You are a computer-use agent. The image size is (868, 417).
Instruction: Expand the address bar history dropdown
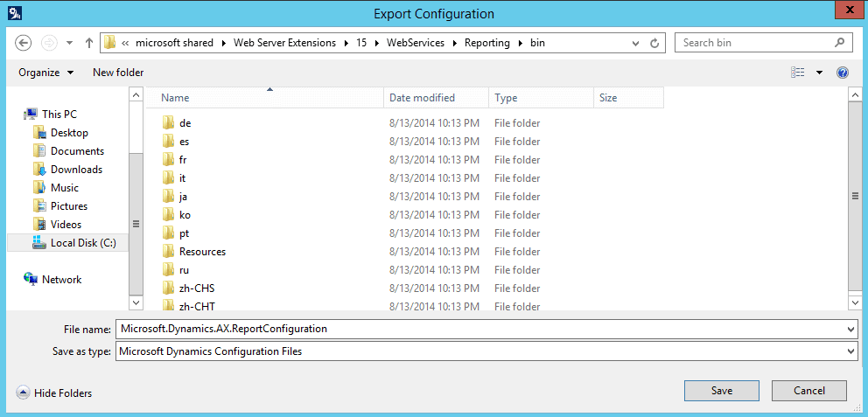coord(636,43)
